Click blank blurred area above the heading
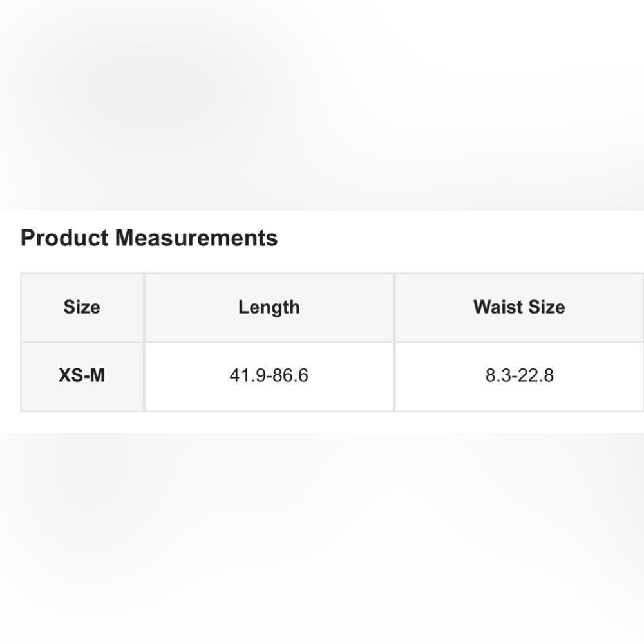Image resolution: width=644 pixels, height=644 pixels. (x=322, y=103)
